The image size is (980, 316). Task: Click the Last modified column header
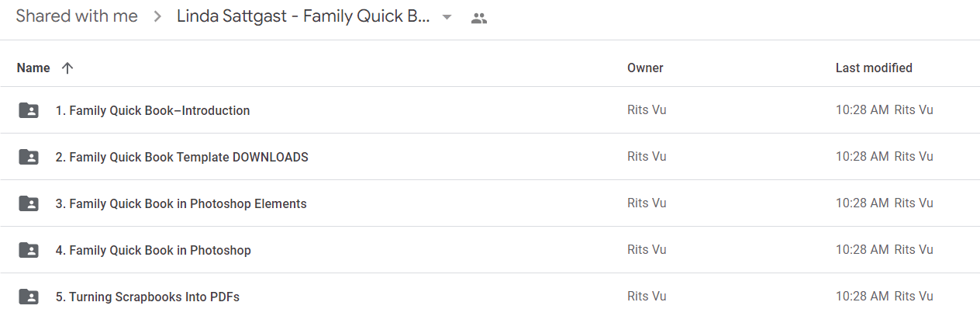[x=874, y=68]
